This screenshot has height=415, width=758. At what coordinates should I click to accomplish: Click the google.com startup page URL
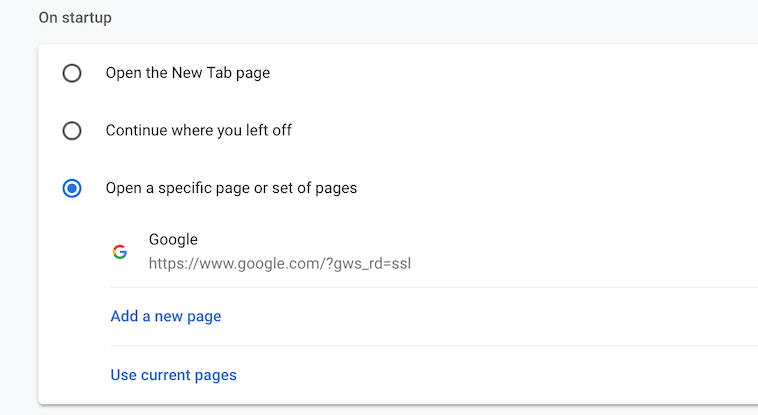point(280,264)
